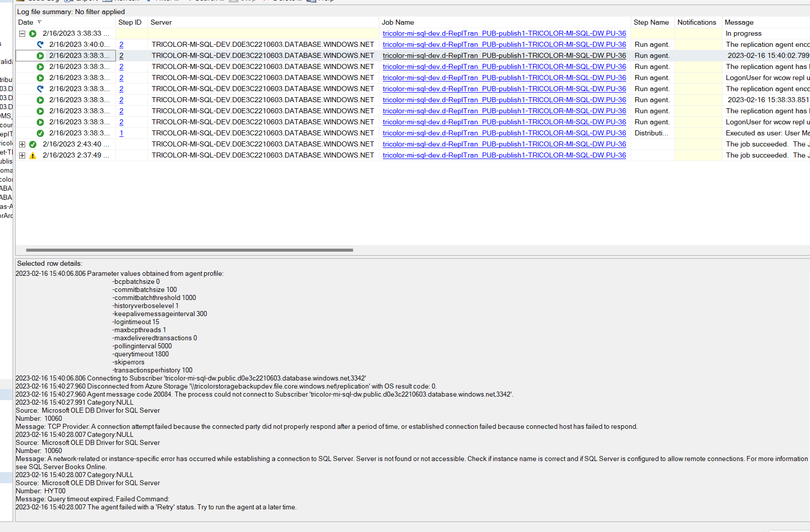810x532 pixels.
Task: Click the green success icon on the 2:43:40 row
Action: [32, 144]
